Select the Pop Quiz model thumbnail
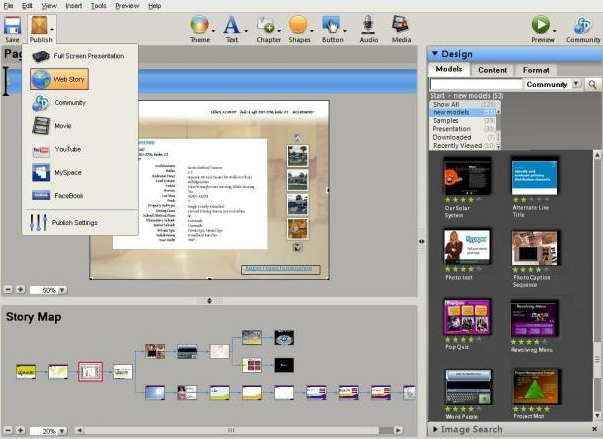The width and height of the screenshot is (603, 439). [x=467, y=317]
